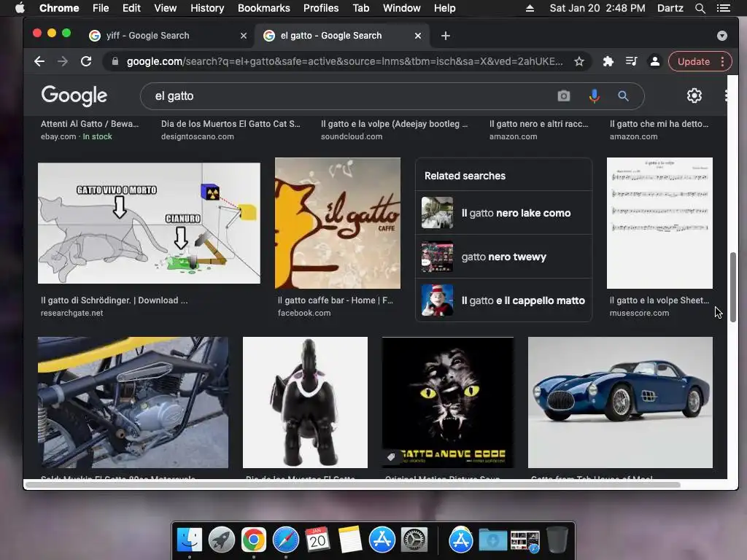
Task: Click the page vertical scrollbar thumb
Action: [732, 287]
